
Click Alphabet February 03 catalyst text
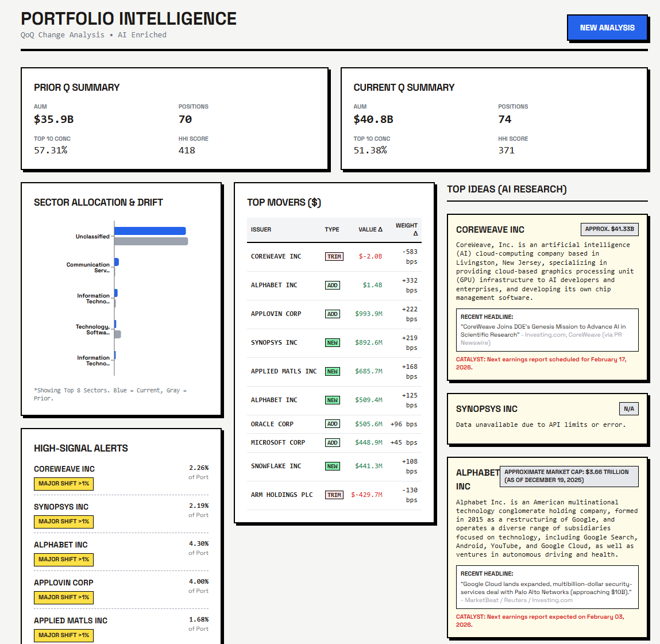[x=540, y=620]
